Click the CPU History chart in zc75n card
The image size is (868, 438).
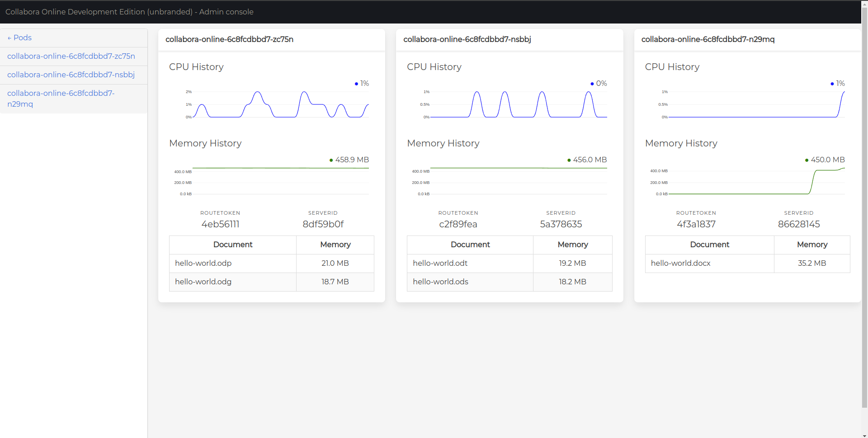[x=280, y=105]
